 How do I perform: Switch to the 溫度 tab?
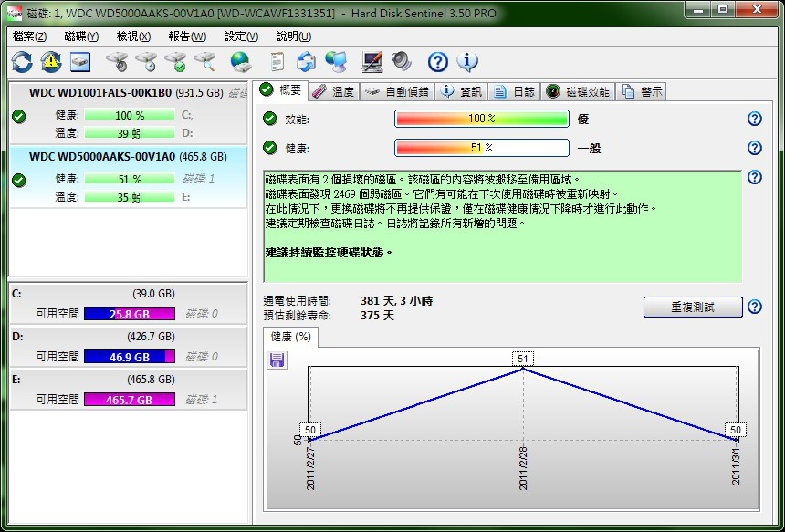click(334, 91)
